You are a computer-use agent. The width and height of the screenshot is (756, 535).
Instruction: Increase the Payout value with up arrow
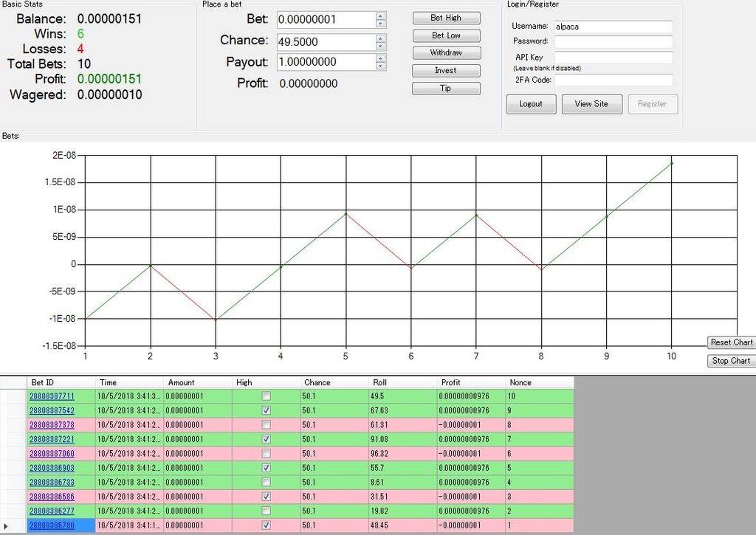tap(380, 58)
